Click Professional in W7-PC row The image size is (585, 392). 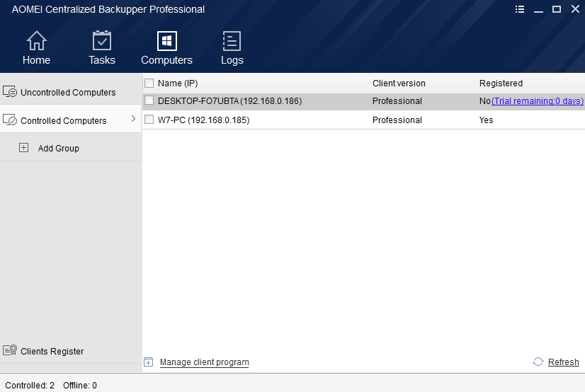click(x=397, y=120)
